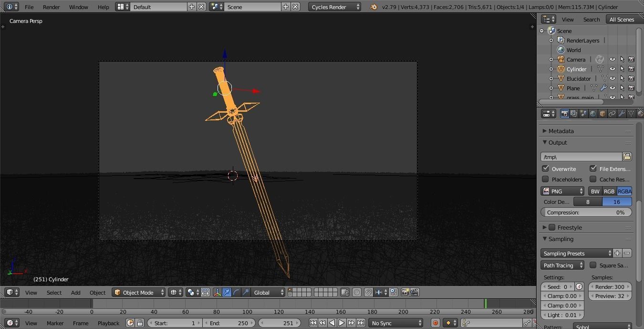Screen dimensions: 644x329
Task: Open the Render Layers properties tab
Action: [573, 113]
